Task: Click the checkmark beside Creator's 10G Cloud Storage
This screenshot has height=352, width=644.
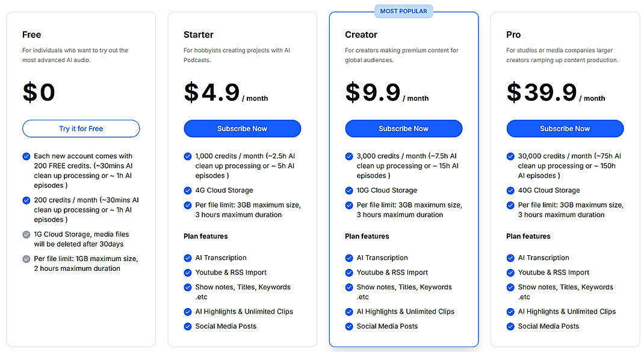Action: (349, 190)
